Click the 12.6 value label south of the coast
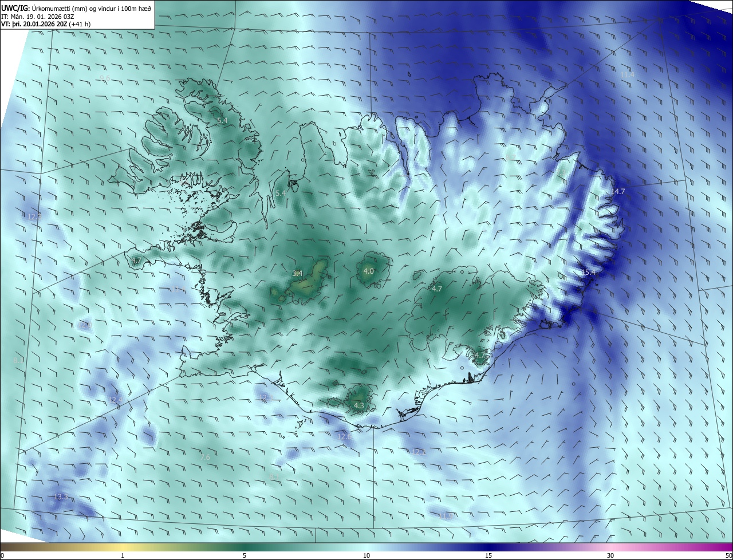This screenshot has width=733, height=560. [345, 436]
